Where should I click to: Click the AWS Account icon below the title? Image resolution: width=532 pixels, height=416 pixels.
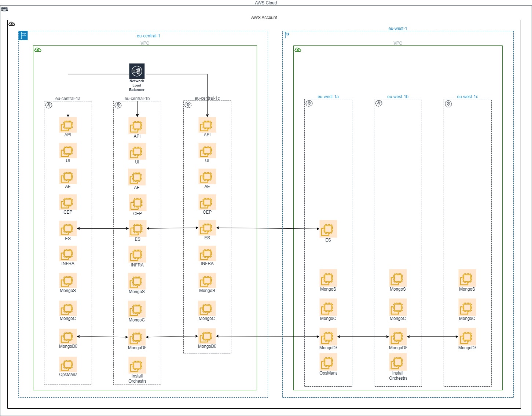coord(12,24)
